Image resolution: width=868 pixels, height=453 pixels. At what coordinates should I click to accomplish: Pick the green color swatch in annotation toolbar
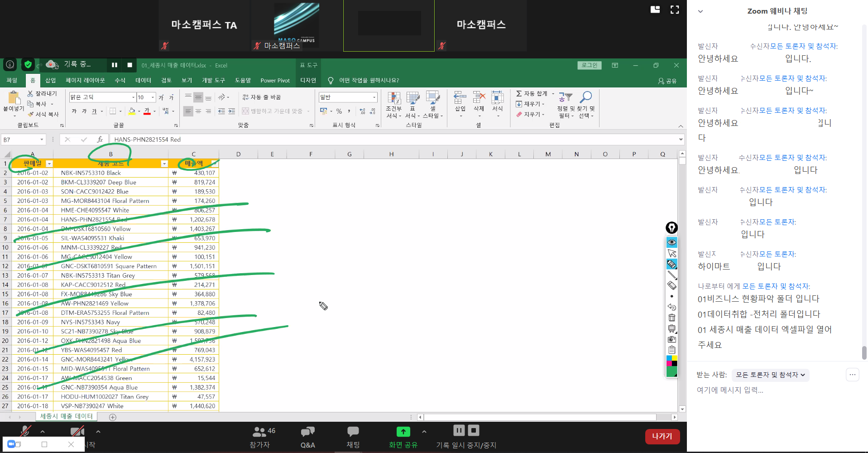point(672,372)
